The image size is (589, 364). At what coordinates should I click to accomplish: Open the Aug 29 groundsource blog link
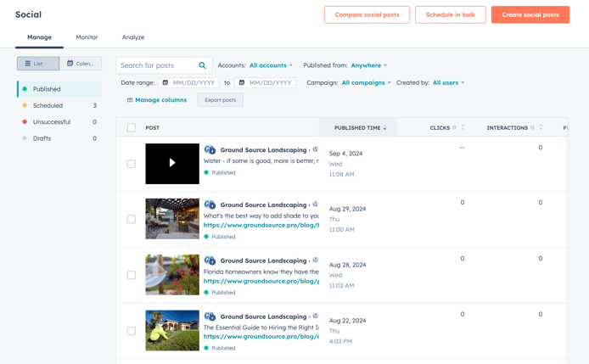261,225
